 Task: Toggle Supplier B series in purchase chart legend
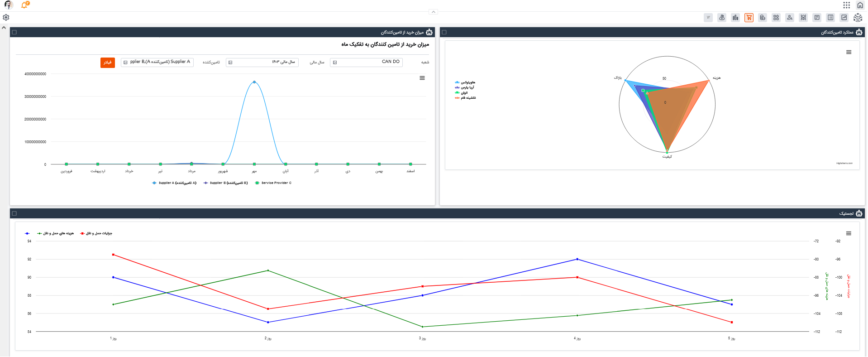[226, 183]
